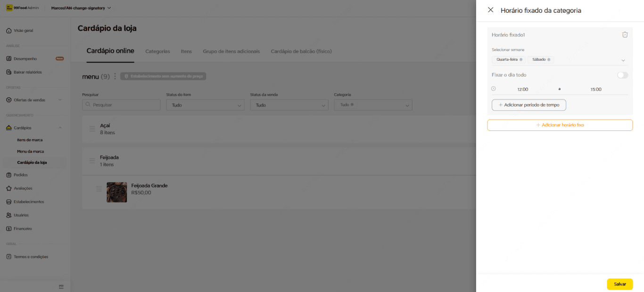Screen dimensions: 644x292
Task: Collapse the Cardápios sidebar section
Action: click(60, 128)
